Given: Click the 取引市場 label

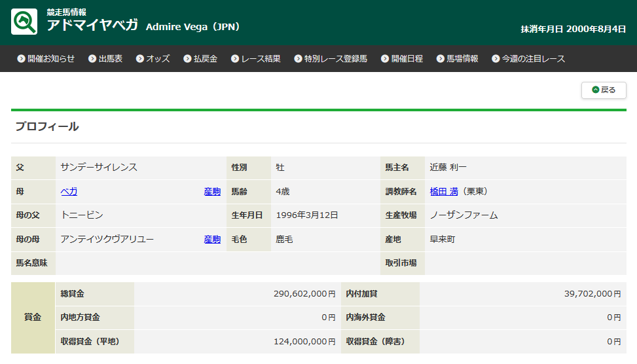Looking at the screenshot, I should point(401,263).
